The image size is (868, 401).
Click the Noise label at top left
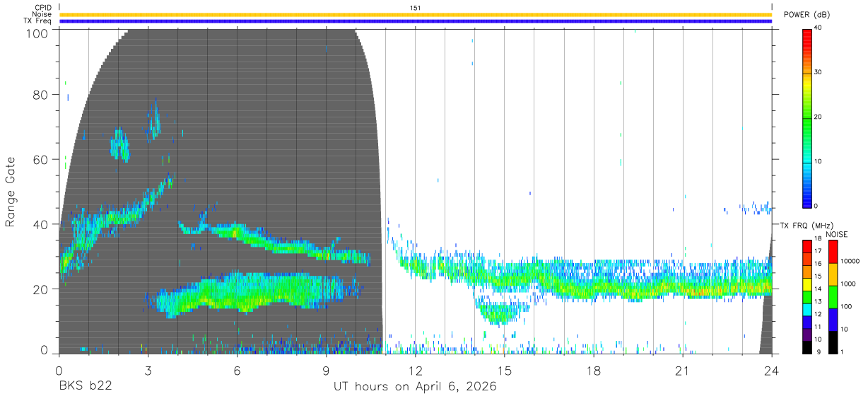[x=42, y=14]
